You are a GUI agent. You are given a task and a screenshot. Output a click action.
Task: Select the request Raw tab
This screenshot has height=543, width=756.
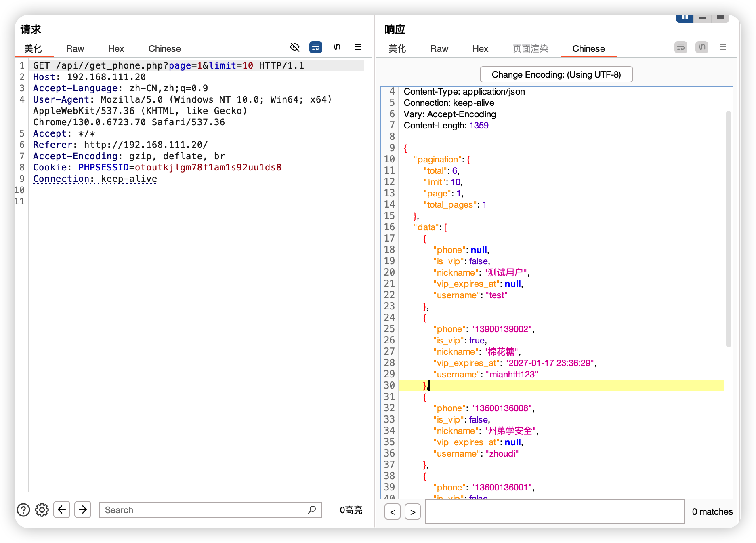pos(75,49)
